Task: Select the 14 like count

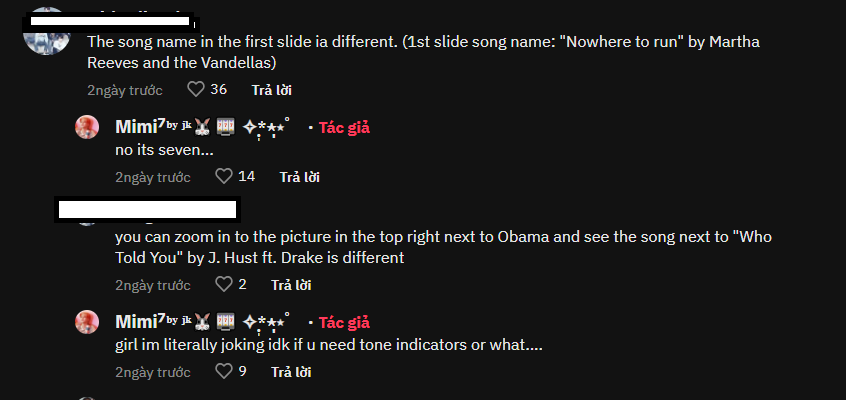Action: coord(246,177)
